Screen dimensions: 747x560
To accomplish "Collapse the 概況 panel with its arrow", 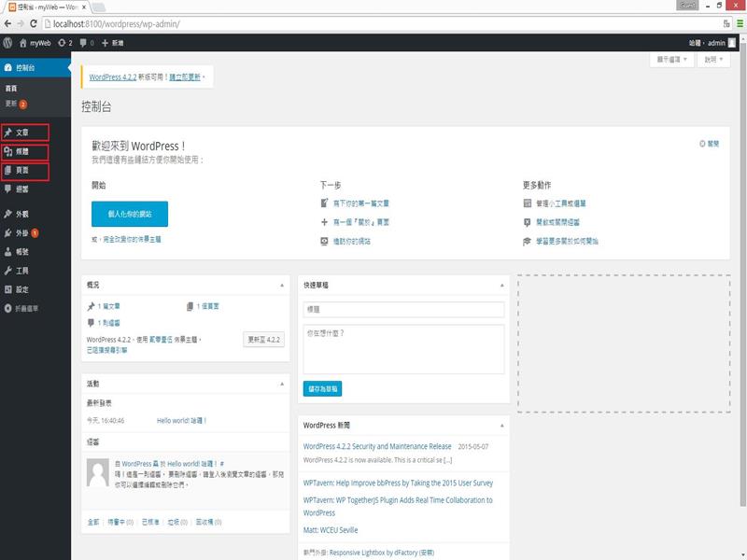I will [x=282, y=285].
